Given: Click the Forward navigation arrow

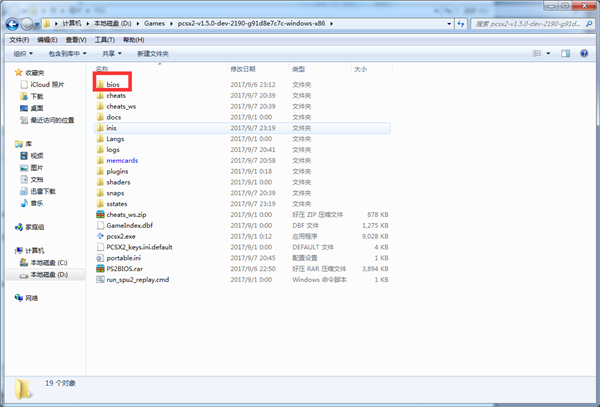Looking at the screenshot, I should coord(26,24).
